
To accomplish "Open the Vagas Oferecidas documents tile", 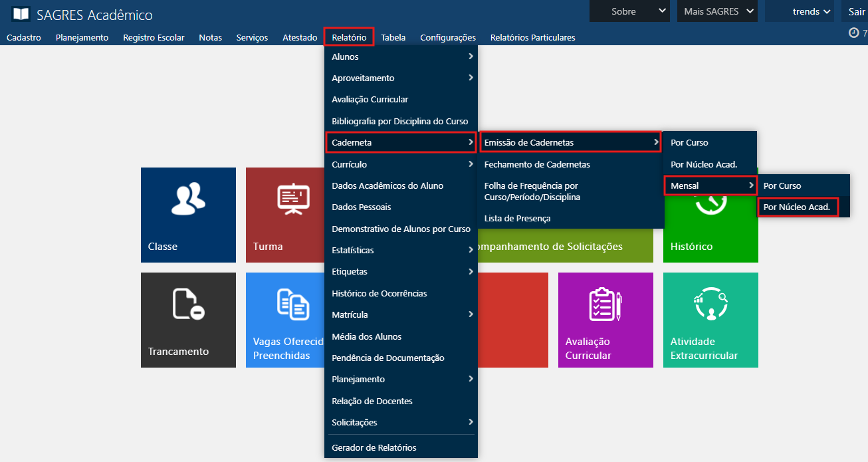I will point(286,320).
